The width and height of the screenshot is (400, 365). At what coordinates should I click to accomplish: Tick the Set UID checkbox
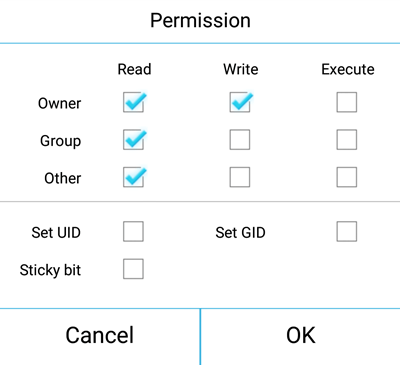tap(133, 231)
